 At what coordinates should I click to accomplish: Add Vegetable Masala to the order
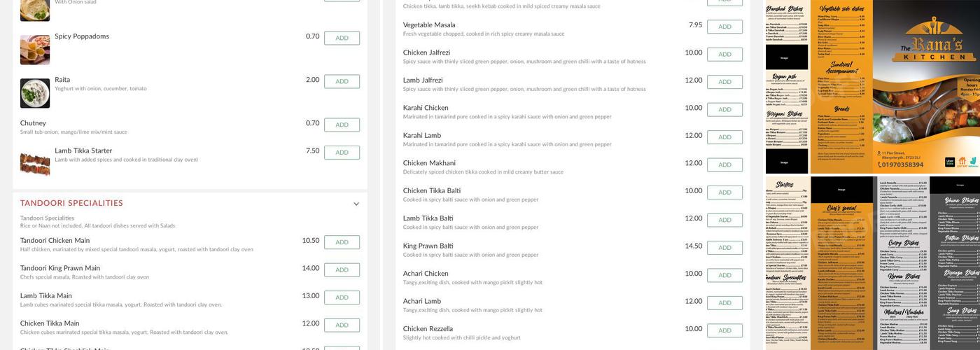724,27
